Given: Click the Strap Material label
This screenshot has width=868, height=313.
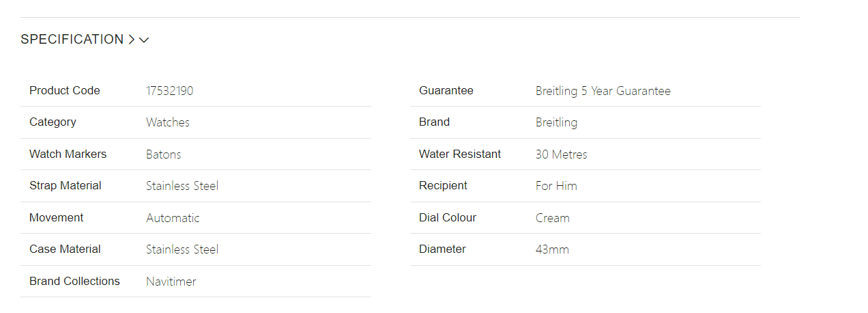Looking at the screenshot, I should tap(66, 186).
